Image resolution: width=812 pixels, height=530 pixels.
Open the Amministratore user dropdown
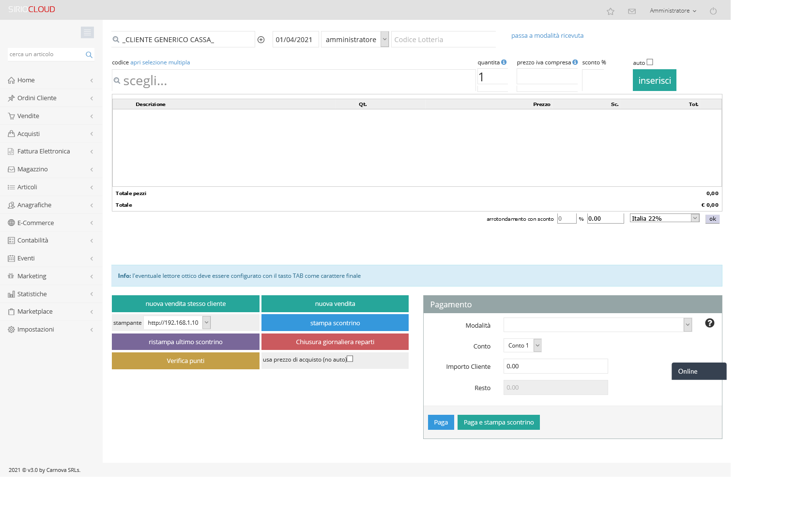point(673,11)
